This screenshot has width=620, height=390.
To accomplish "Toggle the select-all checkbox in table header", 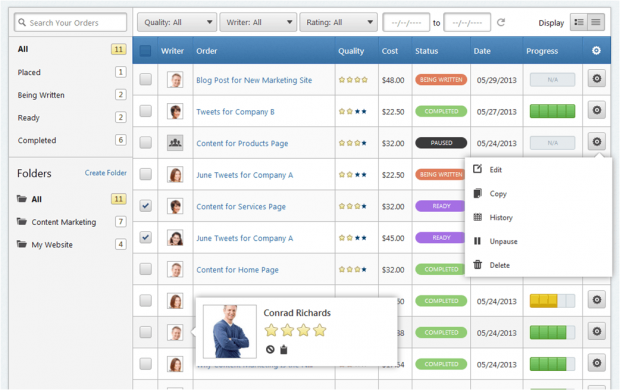I will pyautogui.click(x=146, y=51).
